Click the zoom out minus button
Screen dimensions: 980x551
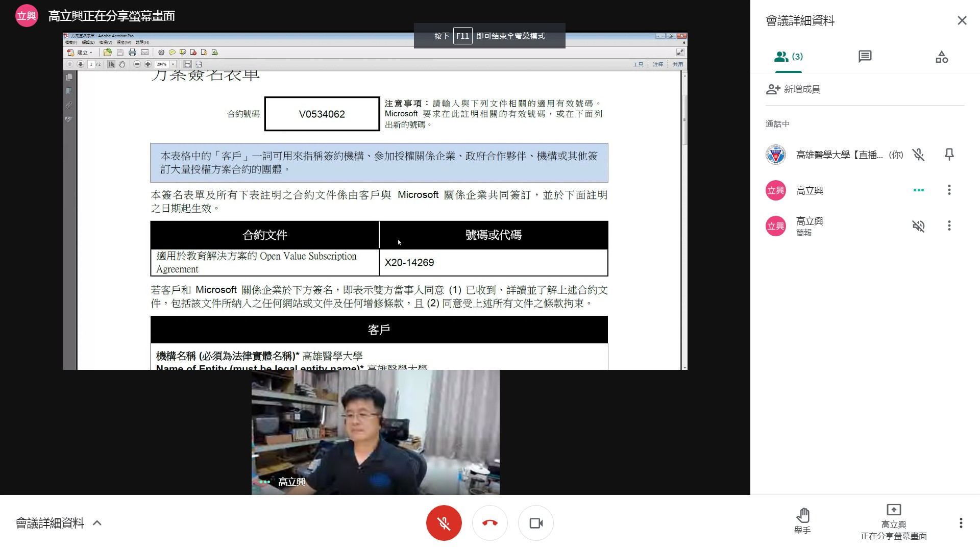pyautogui.click(x=137, y=64)
